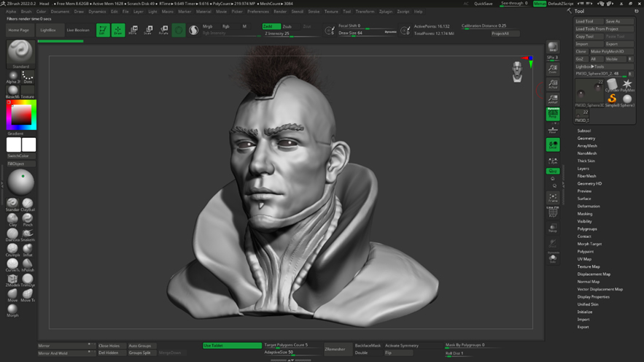This screenshot has width=644, height=362.
Task: Click the Scale gizmo mode icon
Action: tap(148, 30)
